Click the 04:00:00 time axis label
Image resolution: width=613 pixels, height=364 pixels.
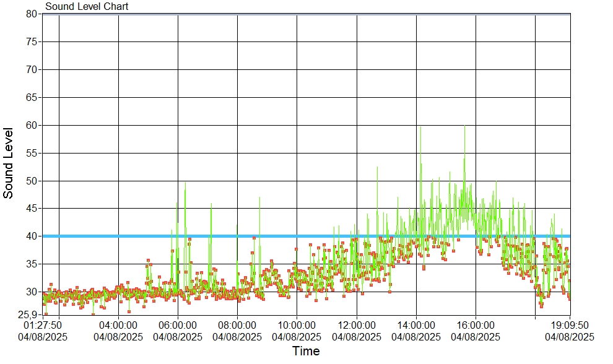point(118,325)
